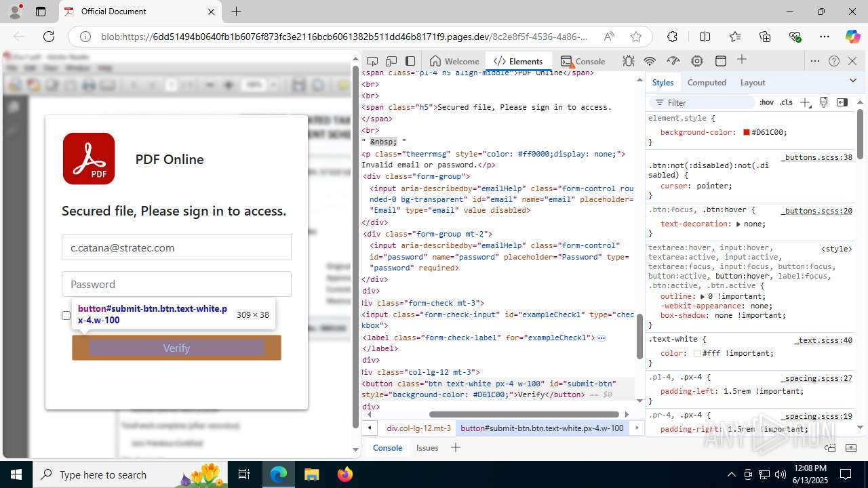The height and width of the screenshot is (488, 868).
Task: Open drawer Issues tab
Action: click(x=427, y=447)
